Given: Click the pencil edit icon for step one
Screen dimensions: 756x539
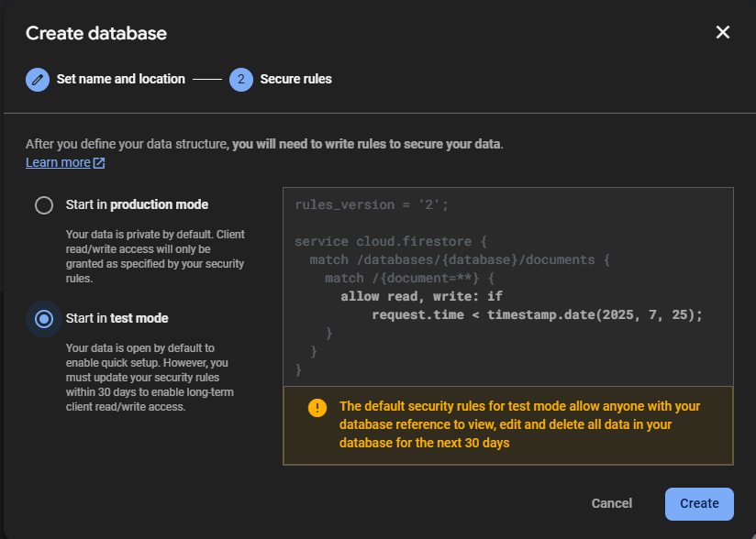Looking at the screenshot, I should point(38,79).
